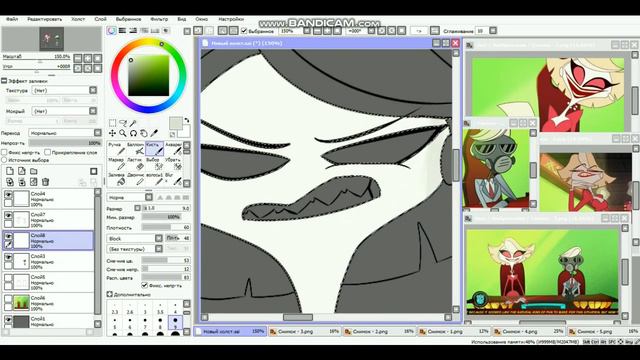Select Источник выбора option
Viewport: 640px width, 360px height.
(x=4, y=160)
